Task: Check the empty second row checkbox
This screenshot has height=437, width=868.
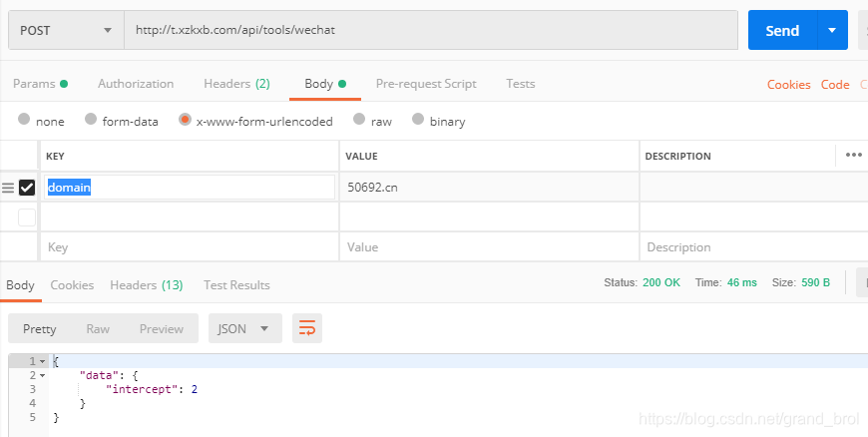Action: point(27,218)
